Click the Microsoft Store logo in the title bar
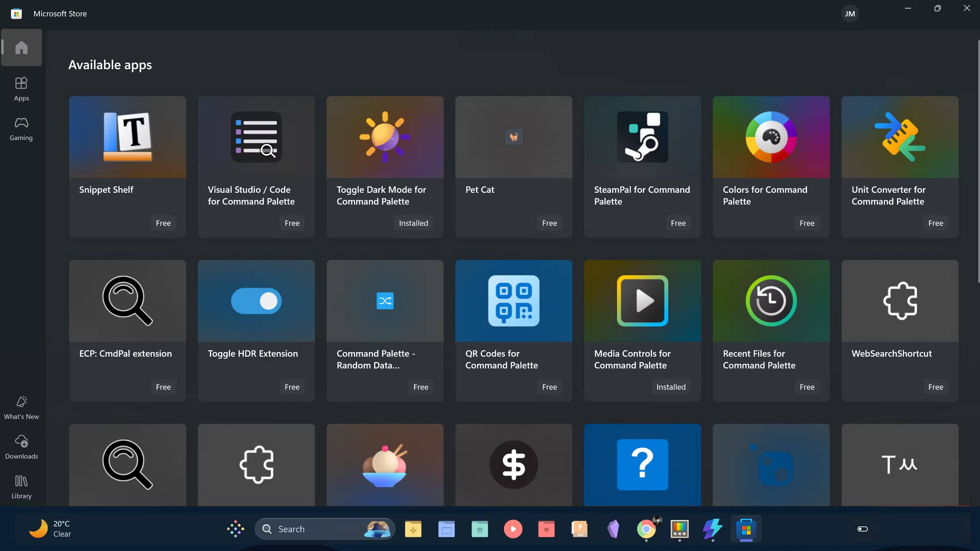The width and height of the screenshot is (980, 551). [x=16, y=13]
